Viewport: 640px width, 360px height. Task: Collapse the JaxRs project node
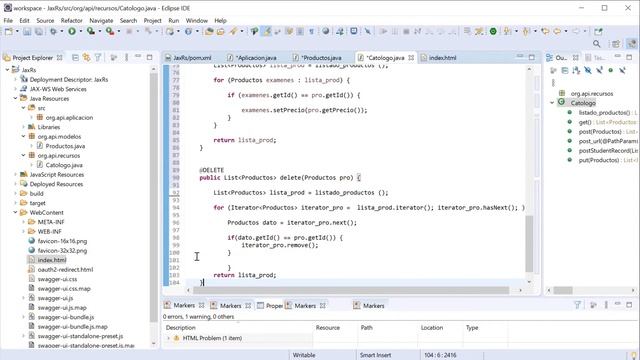pyautogui.click(x=7, y=70)
